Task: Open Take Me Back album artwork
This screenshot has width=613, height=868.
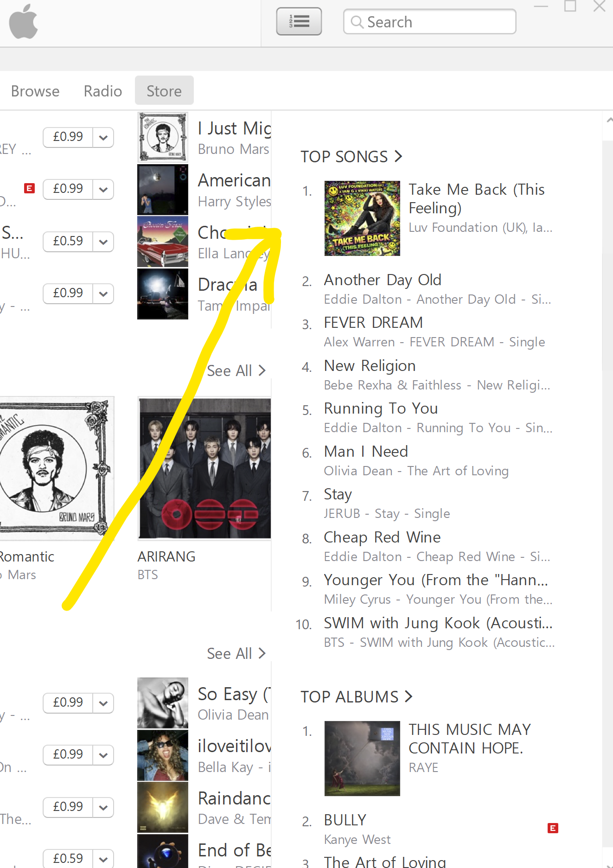Action: (x=362, y=218)
